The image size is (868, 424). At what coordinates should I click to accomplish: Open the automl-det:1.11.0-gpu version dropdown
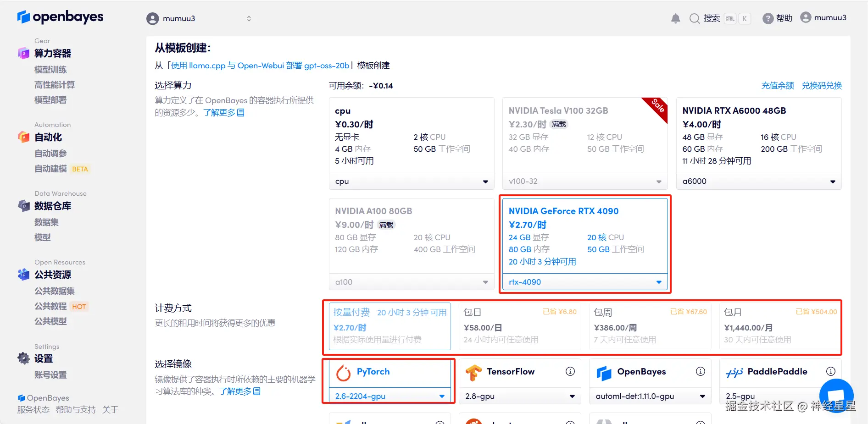(x=650, y=396)
